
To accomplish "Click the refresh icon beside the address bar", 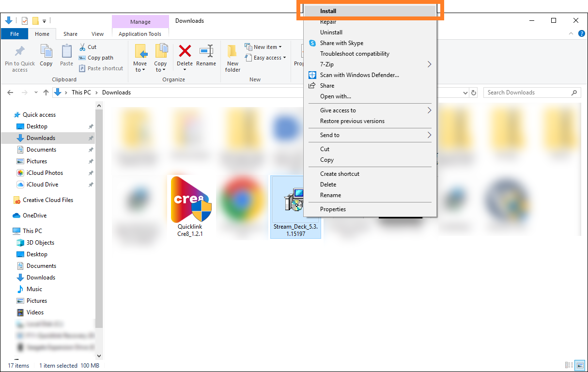I will point(474,93).
